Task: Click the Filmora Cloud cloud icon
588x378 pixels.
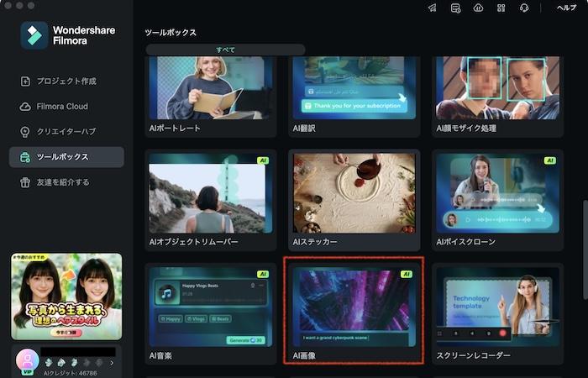Action: (x=25, y=107)
